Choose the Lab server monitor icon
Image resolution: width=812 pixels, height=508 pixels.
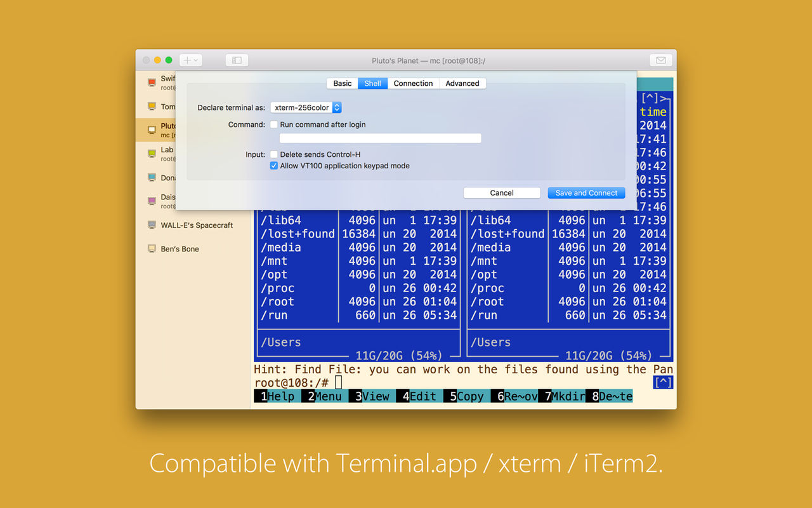(x=152, y=154)
